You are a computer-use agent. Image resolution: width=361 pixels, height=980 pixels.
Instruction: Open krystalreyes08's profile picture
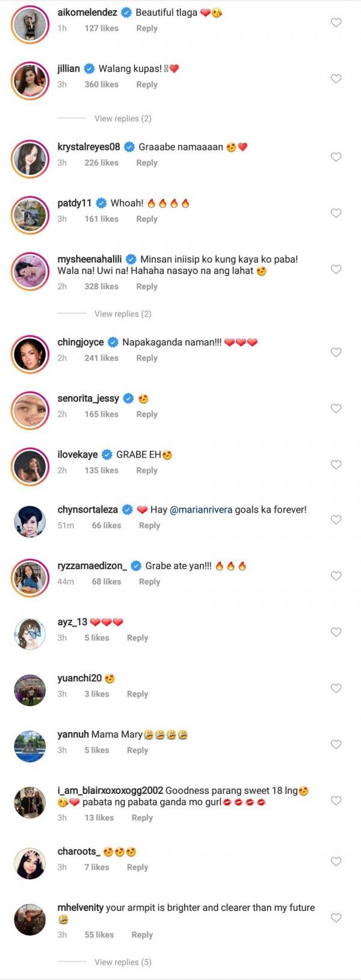coord(29,158)
